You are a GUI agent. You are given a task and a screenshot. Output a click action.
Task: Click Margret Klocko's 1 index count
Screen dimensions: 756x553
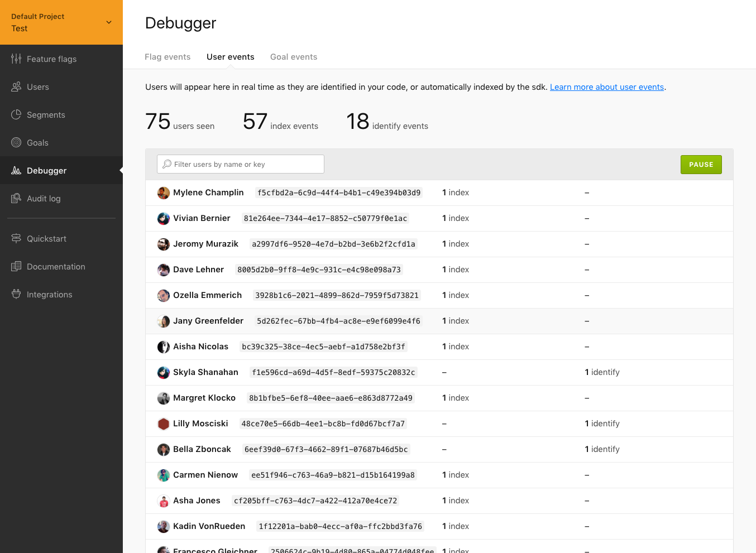coord(456,398)
